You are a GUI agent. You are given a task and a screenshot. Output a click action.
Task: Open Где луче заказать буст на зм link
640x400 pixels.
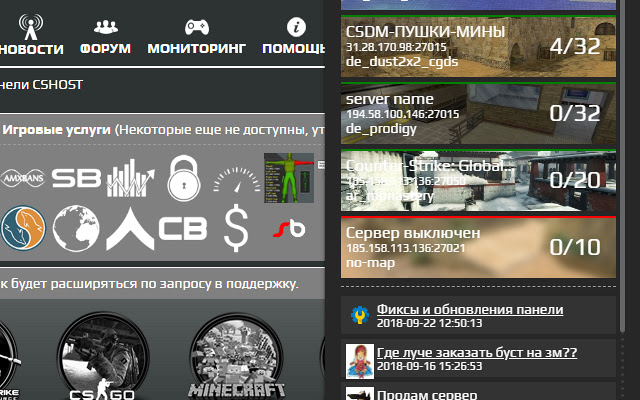click(477, 353)
